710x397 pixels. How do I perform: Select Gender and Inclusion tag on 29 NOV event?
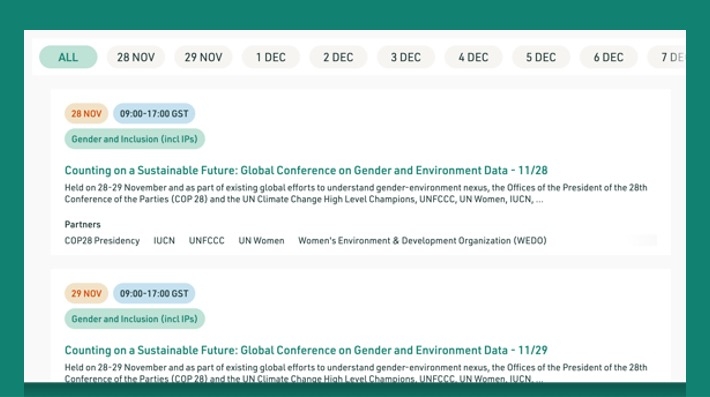134,319
